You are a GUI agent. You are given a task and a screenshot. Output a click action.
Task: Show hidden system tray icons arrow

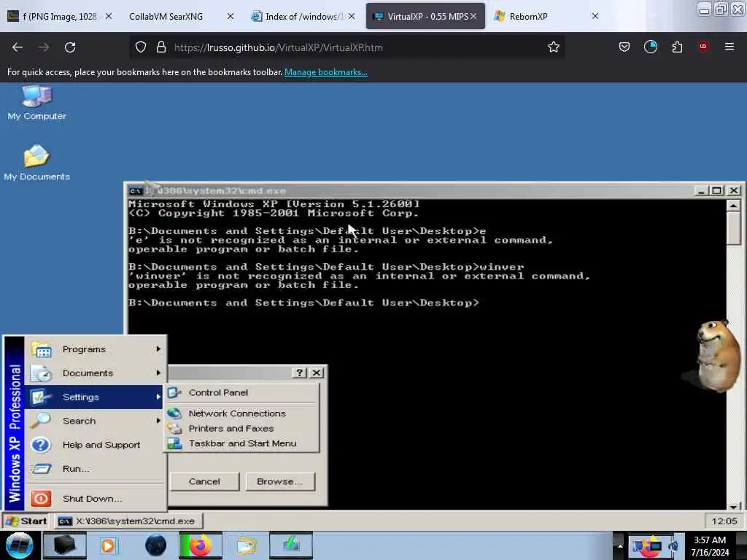coord(620,545)
